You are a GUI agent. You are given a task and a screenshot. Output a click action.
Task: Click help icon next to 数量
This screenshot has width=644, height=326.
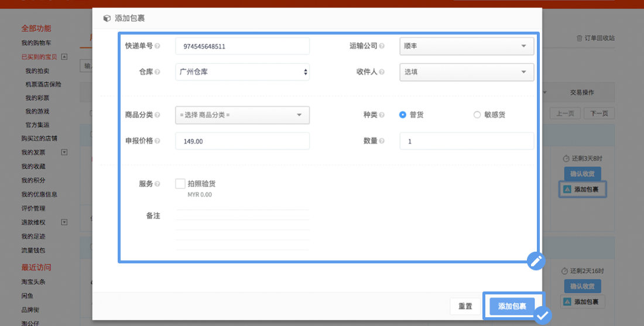(382, 141)
